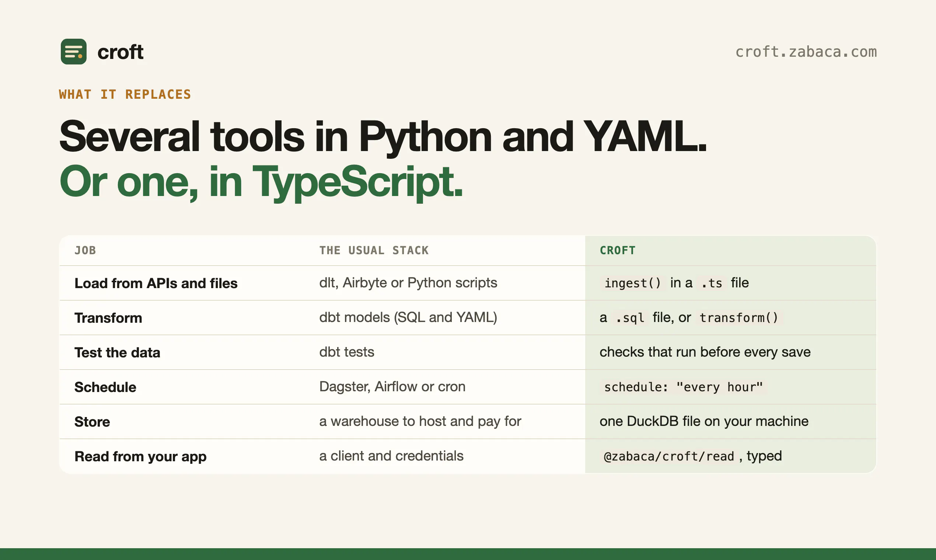The width and height of the screenshot is (936, 560).
Task: Click THE USUAL STACK column header
Action: 374,250
